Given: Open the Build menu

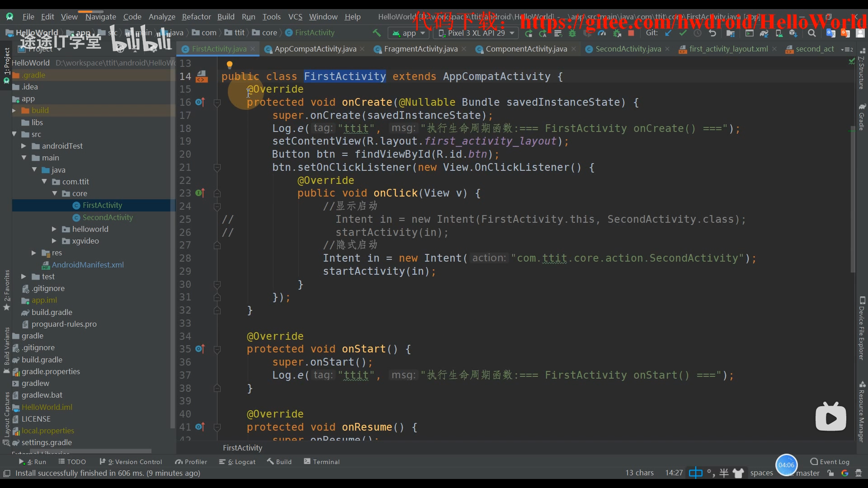Looking at the screenshot, I should point(226,17).
